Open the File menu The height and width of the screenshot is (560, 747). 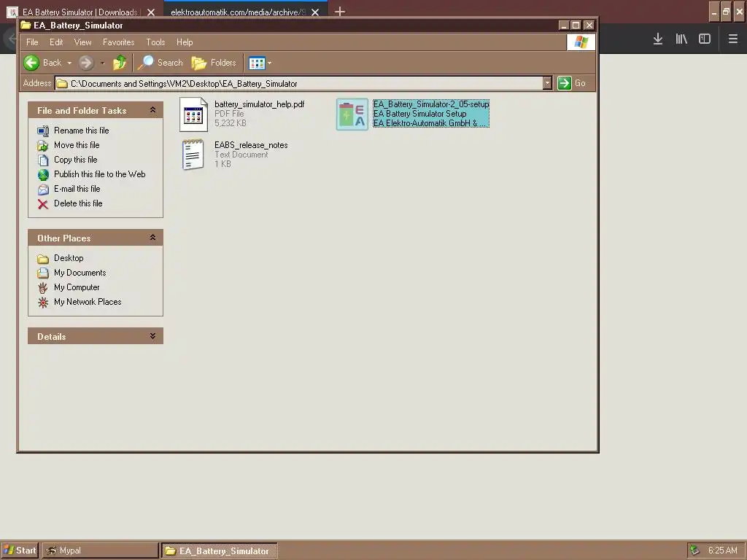point(32,42)
